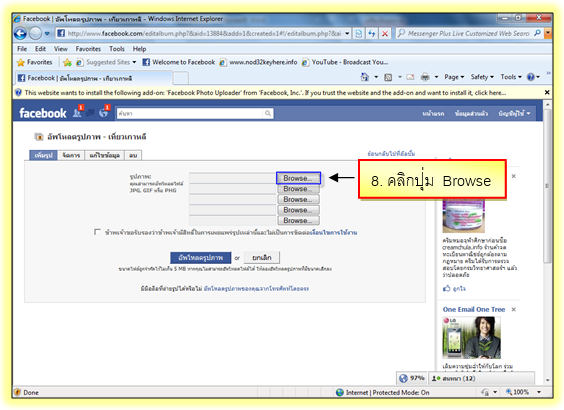Click the One Email One Tree link
This screenshot has height=410, width=564.
click(474, 309)
